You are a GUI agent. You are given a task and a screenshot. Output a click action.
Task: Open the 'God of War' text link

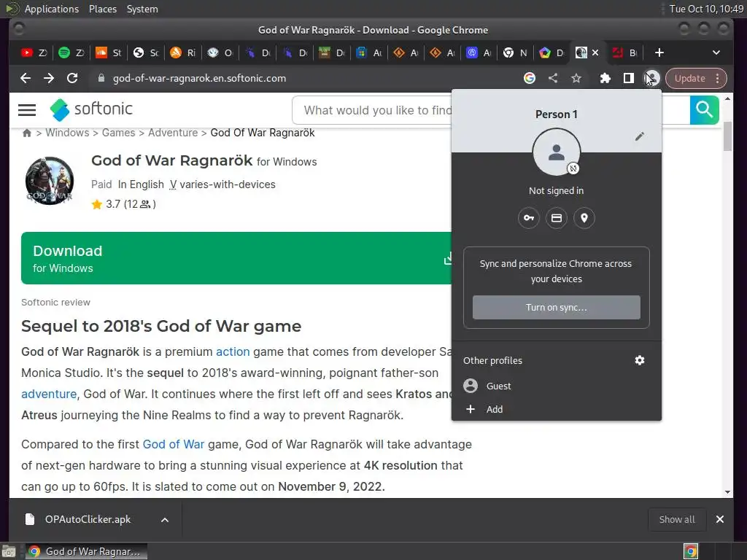tap(174, 444)
